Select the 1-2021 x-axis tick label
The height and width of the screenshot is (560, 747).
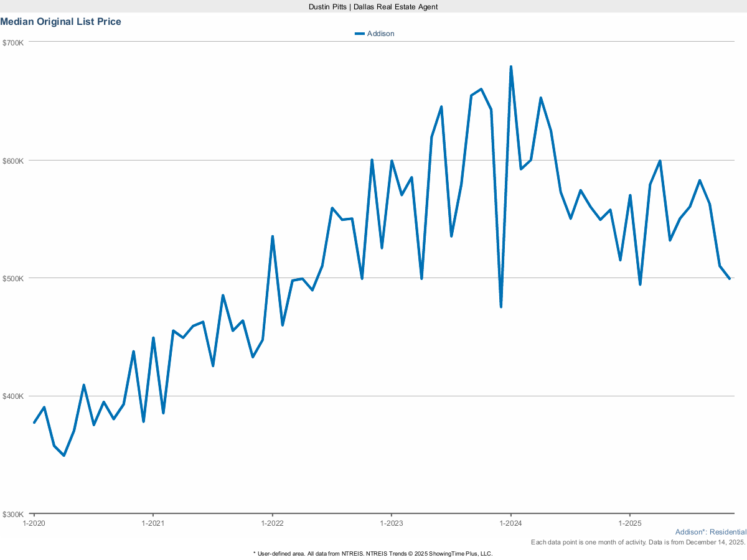pos(153,523)
